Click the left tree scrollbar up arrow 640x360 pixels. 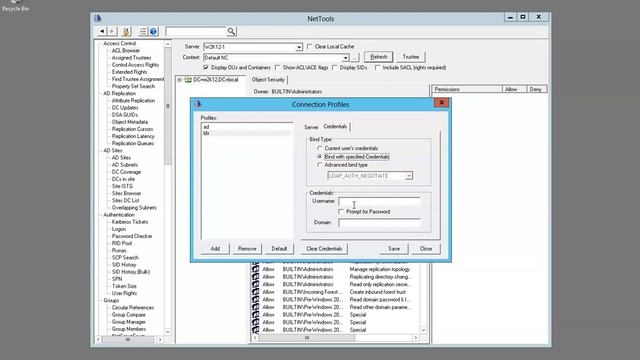[168, 44]
